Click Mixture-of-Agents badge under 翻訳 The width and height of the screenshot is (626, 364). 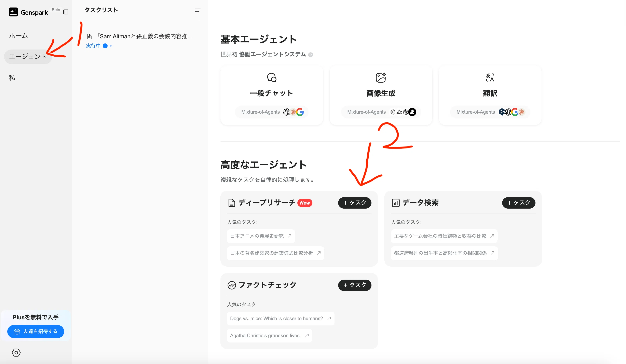coord(490,112)
